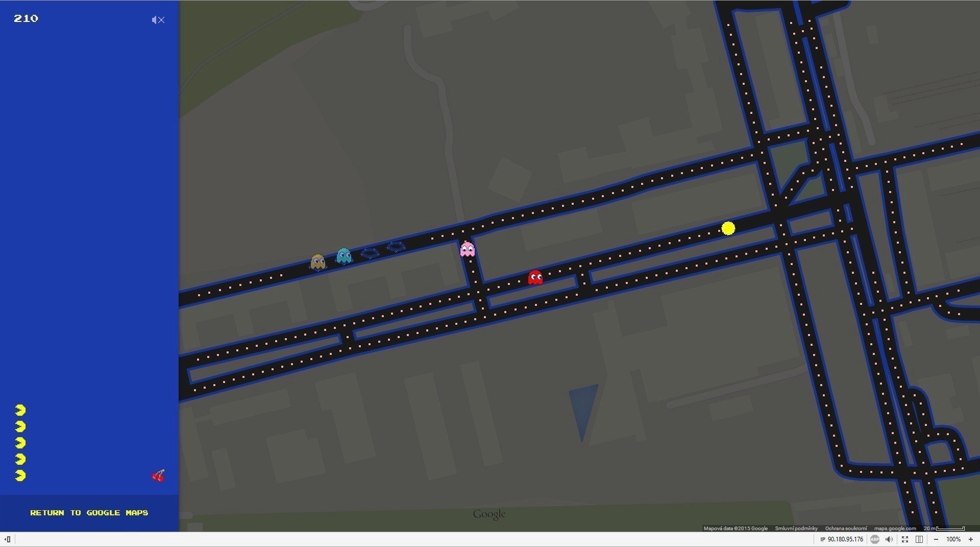Zoom out with minus button
The image size is (980, 547).
(x=936, y=539)
